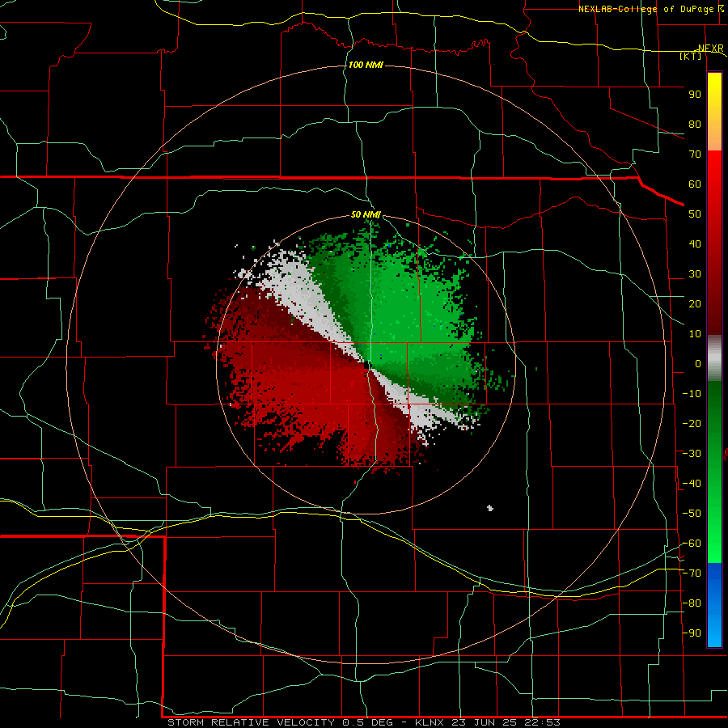Click the 0.5 DEG elevation text
This screenshot has height=728, width=728.
click(x=368, y=722)
